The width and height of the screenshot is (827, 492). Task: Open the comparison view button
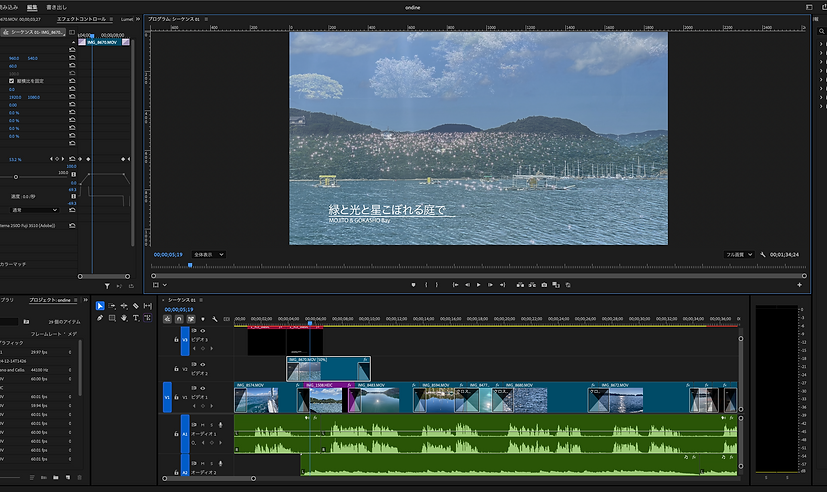coord(556,285)
